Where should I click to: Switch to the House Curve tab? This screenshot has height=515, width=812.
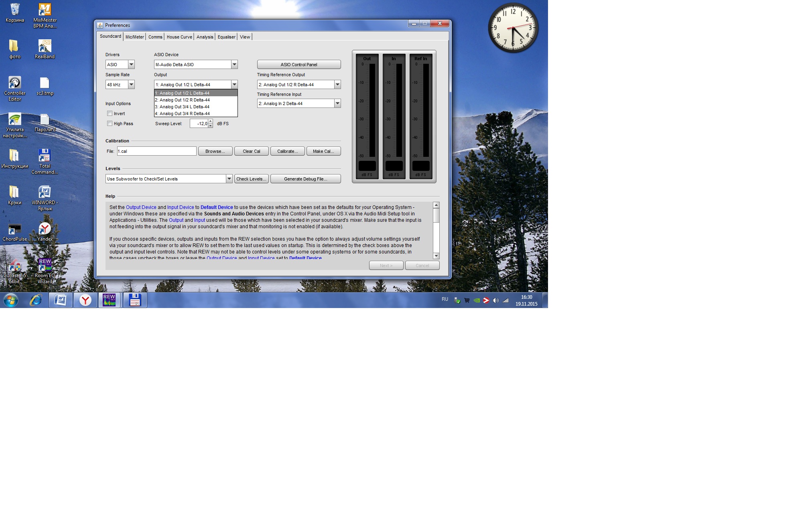click(179, 37)
